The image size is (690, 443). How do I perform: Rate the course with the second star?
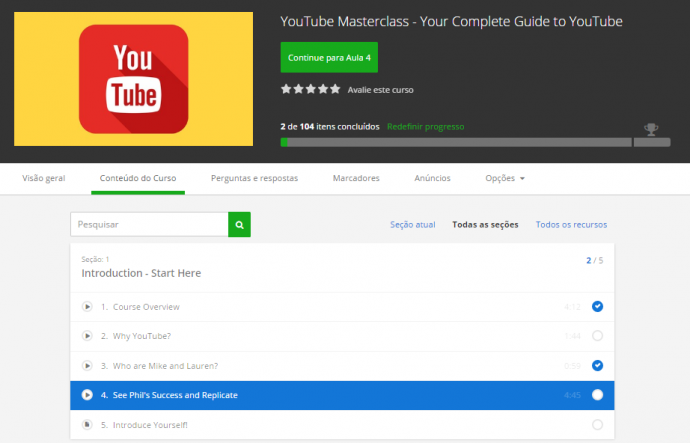point(298,89)
